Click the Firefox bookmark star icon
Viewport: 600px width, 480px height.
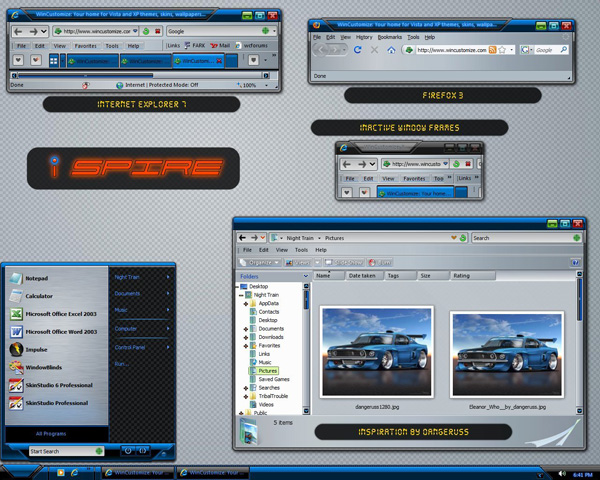pyautogui.click(x=502, y=50)
